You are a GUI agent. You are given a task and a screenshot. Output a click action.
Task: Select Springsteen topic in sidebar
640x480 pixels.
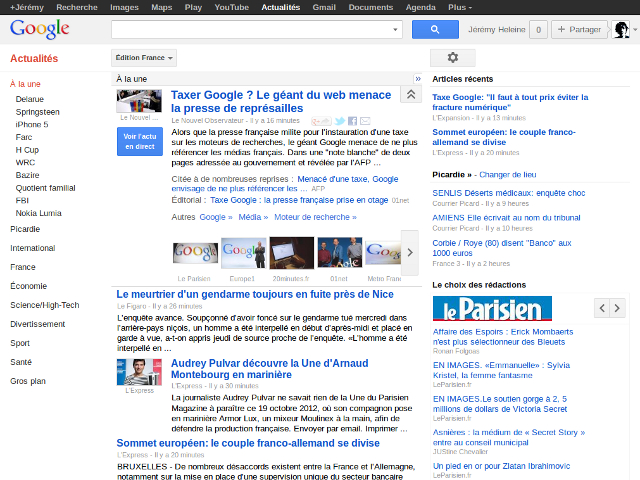click(38, 112)
